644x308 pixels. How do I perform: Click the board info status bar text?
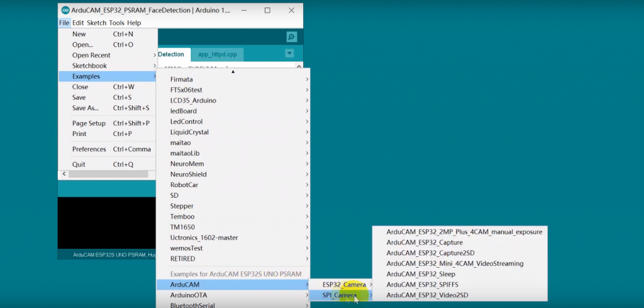(114, 255)
